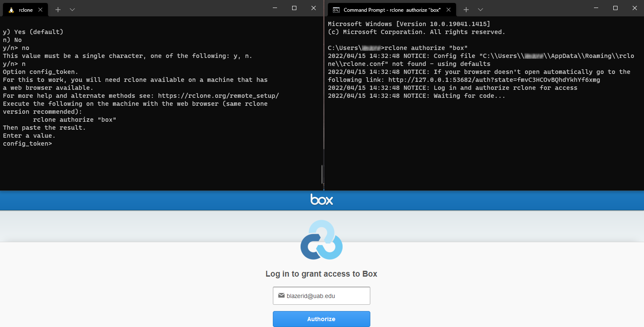
Task: Click the Box logo in blue header
Action: coord(322,199)
